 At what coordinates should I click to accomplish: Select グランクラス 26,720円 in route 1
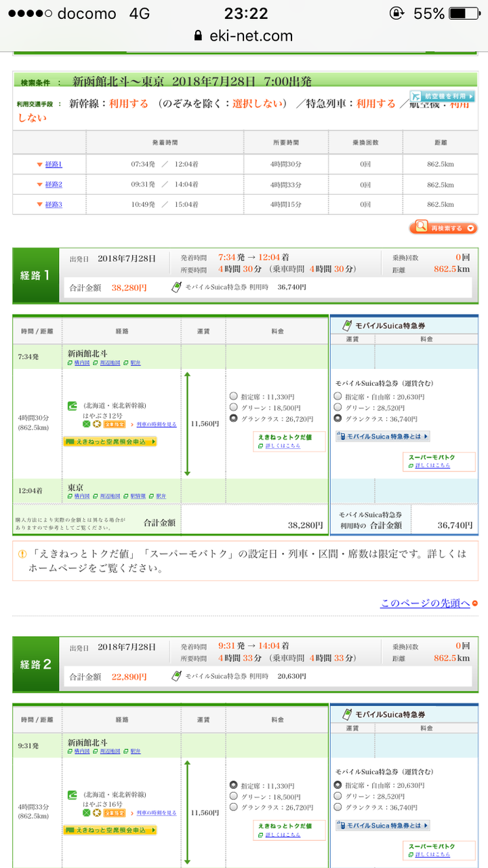(x=234, y=418)
